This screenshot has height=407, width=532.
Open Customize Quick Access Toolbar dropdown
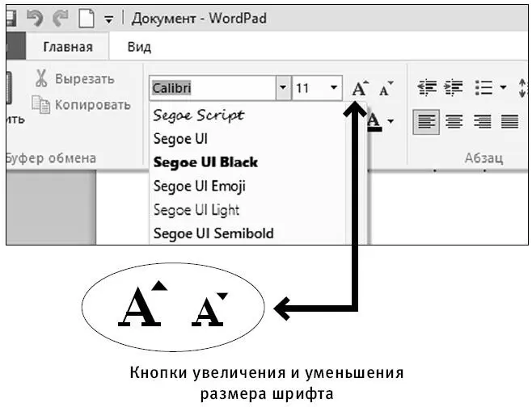[x=109, y=19]
